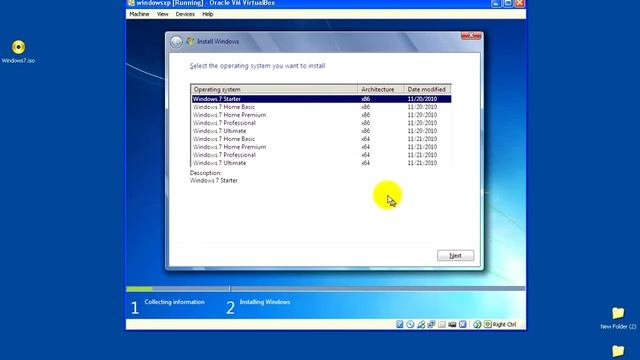Viewport: 640px width, 360px height.
Task: Click the Next button
Action: coord(456,256)
